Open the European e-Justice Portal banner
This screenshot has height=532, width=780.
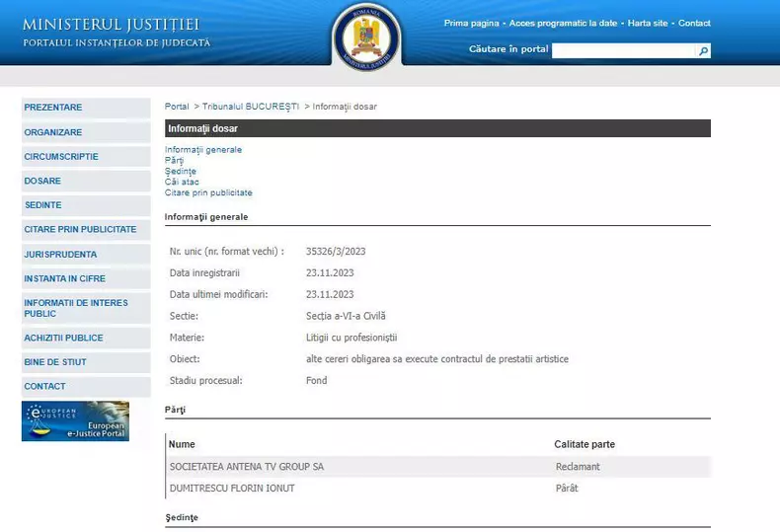pos(75,421)
